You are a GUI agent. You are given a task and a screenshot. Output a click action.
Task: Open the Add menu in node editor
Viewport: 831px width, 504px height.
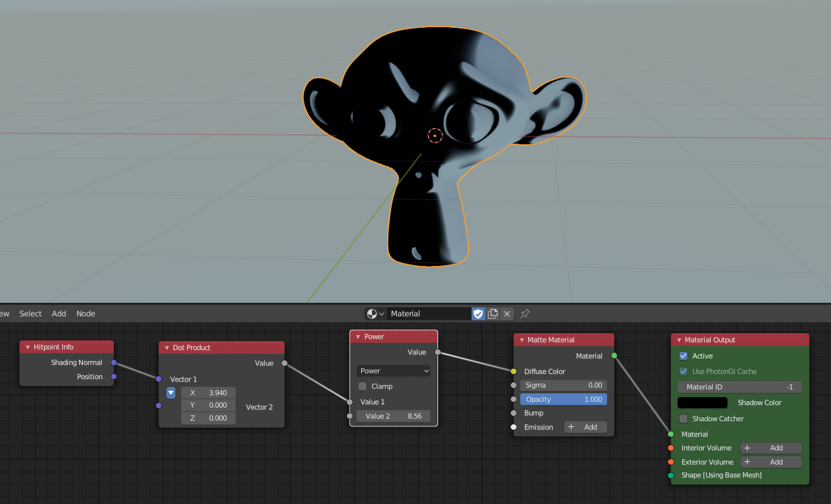59,314
